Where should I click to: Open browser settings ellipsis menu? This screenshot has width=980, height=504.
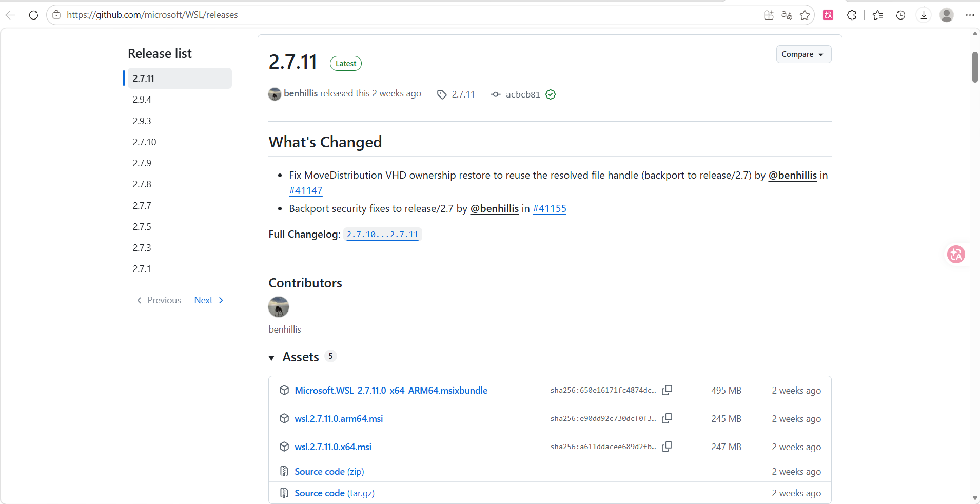pos(970,15)
